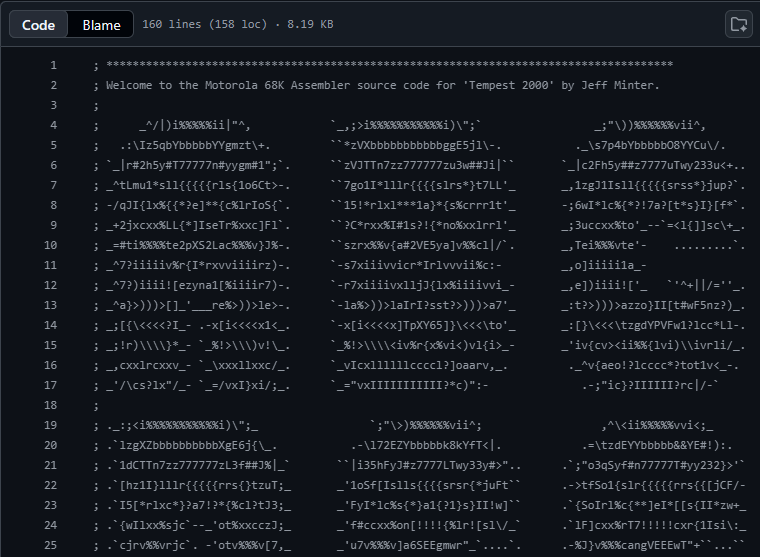The width and height of the screenshot is (760, 557).
Task: Highlight line 7 via its number
Action: (53, 185)
